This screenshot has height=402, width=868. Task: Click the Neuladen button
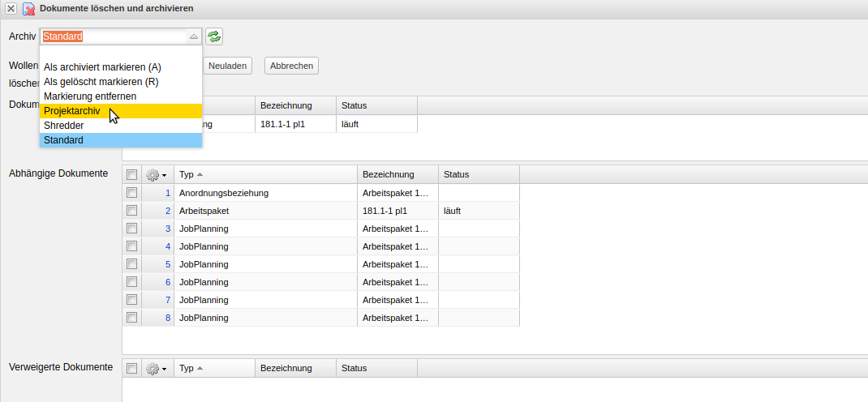227,66
